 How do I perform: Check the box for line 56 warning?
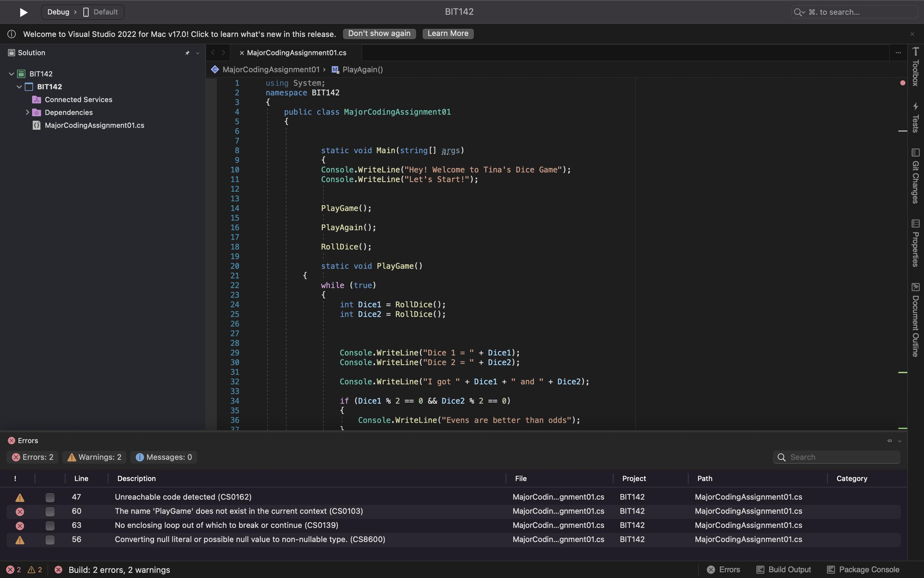point(50,540)
